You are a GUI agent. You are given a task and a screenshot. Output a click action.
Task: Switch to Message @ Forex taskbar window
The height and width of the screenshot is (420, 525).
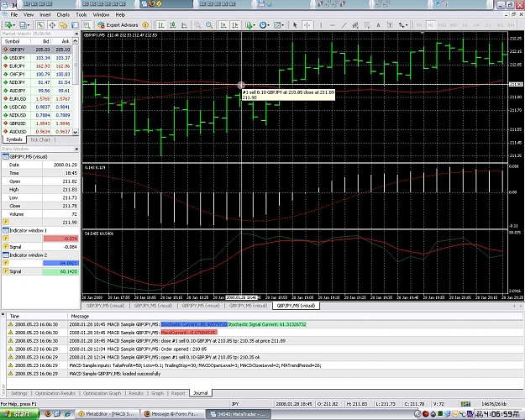[171, 414]
